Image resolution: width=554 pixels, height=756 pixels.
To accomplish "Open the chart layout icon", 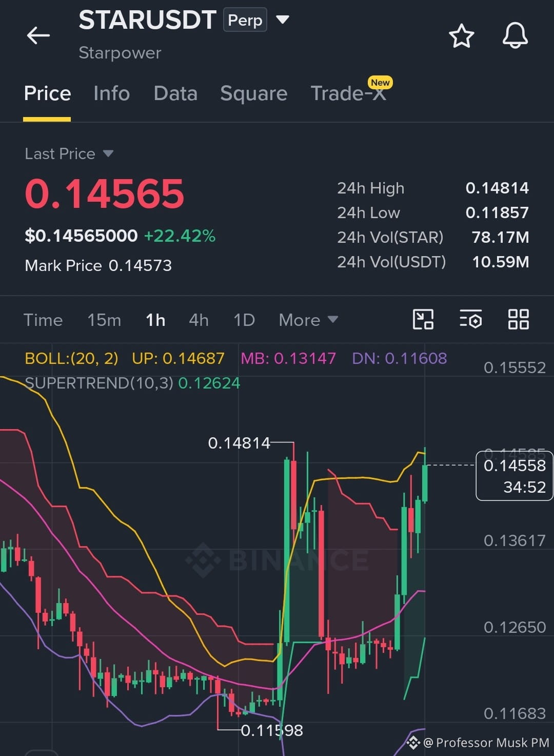I will (423, 319).
